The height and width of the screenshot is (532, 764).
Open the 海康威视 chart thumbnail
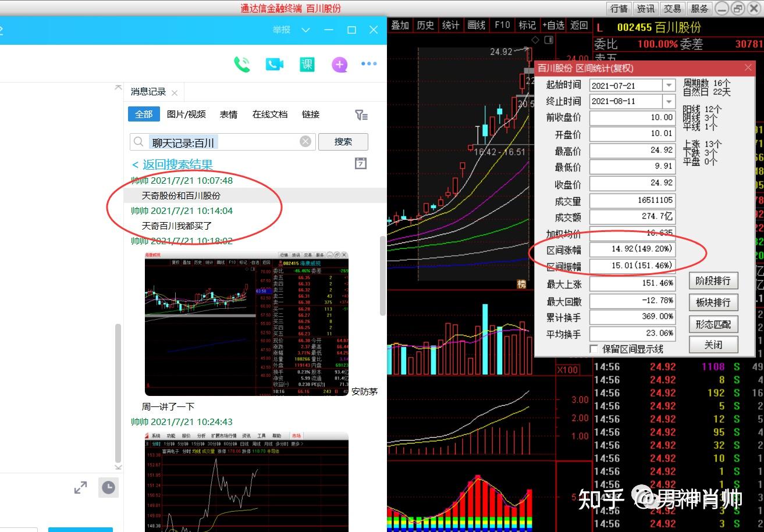(247, 323)
